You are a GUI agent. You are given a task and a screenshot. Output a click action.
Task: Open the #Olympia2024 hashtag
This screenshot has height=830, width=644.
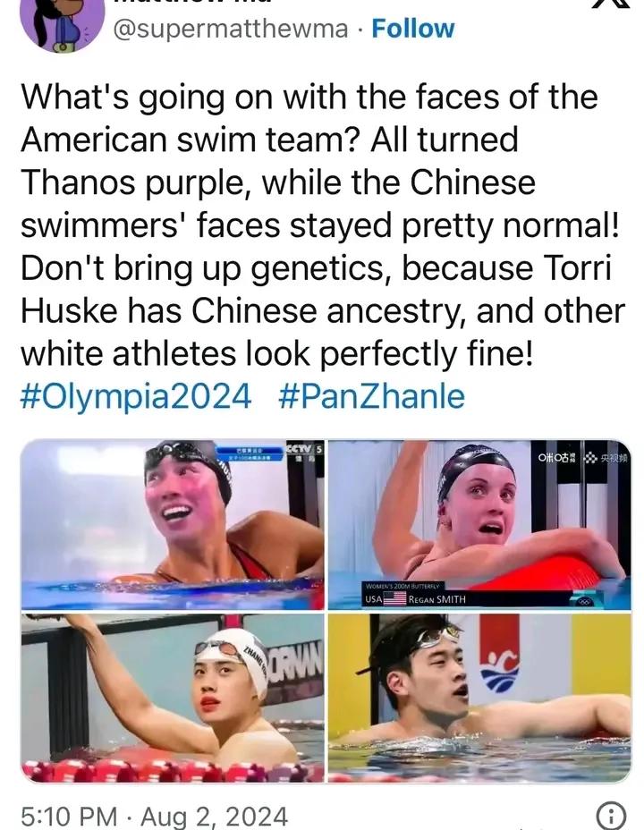(x=136, y=396)
